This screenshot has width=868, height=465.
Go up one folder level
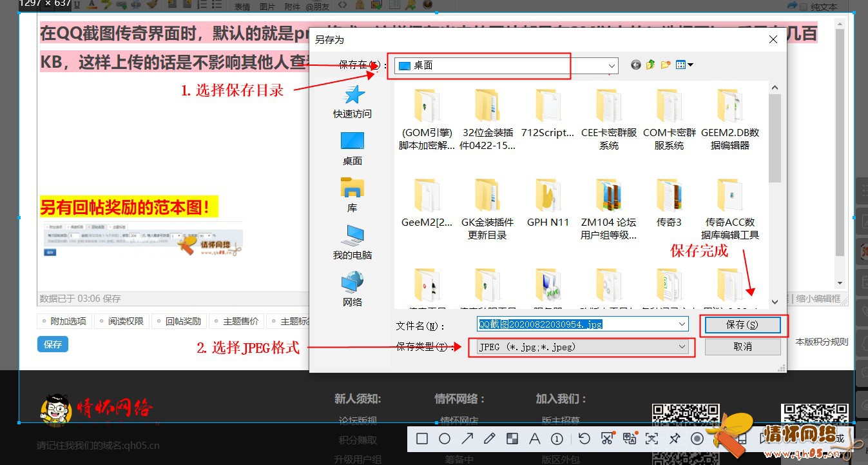point(651,65)
